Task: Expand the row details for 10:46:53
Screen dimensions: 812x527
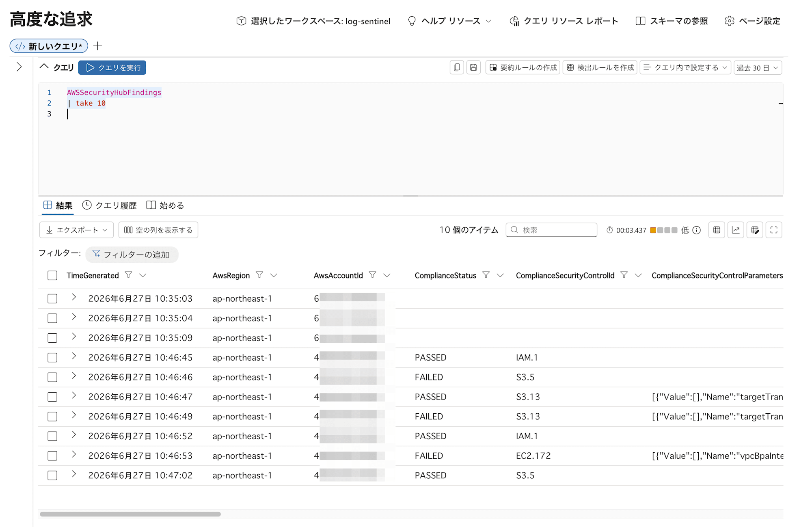Action: [74, 454]
